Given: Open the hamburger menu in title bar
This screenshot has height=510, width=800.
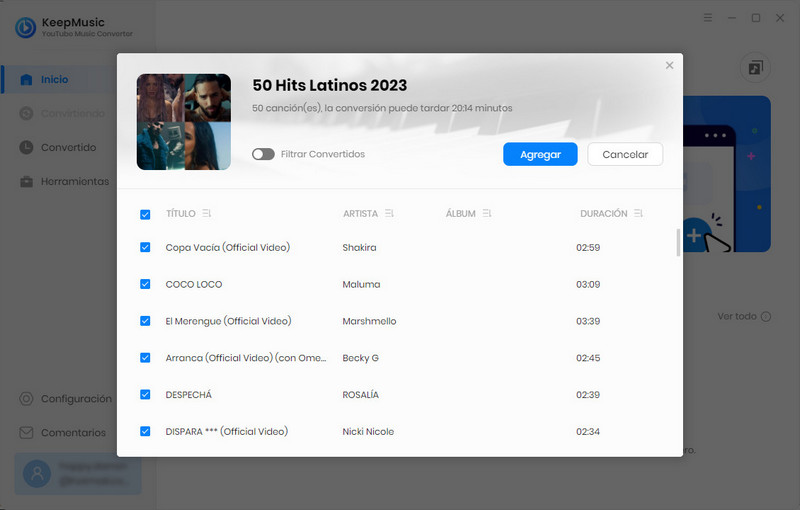Looking at the screenshot, I should [708, 18].
